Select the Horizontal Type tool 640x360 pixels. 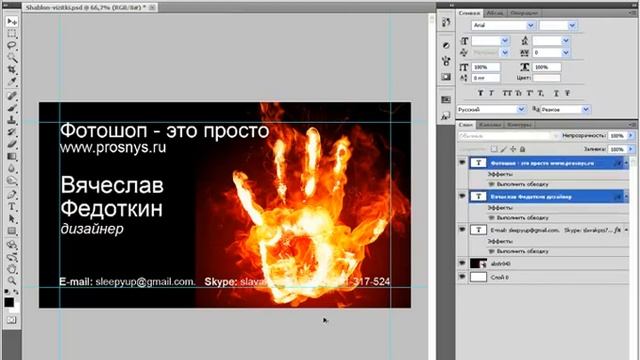[12, 207]
